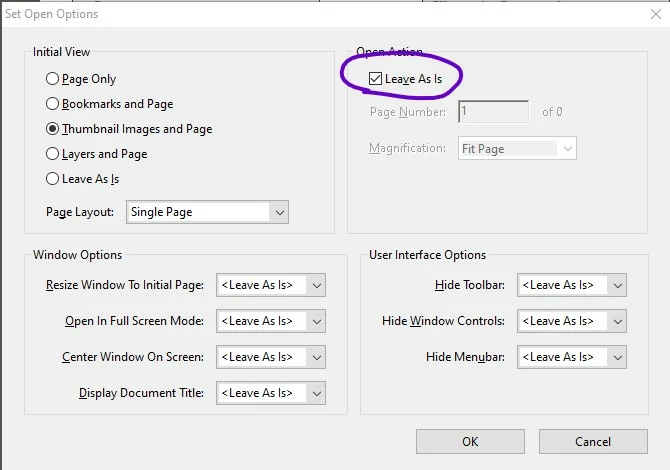Expand Resize Window To Initial Page dropdown
Viewport: 670px width, 470px height.
tap(271, 285)
